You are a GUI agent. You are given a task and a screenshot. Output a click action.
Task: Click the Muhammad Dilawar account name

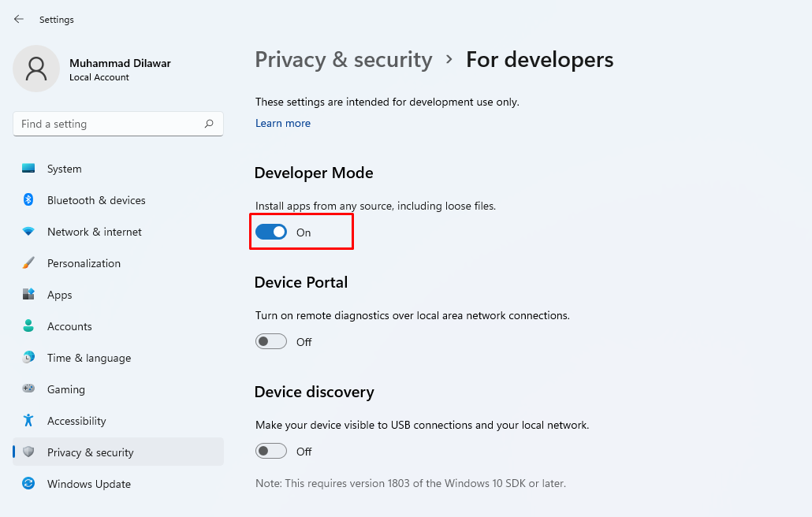(120, 63)
